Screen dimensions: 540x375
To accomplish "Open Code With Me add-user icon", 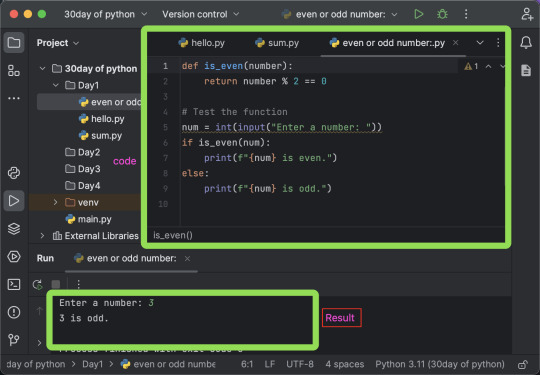I will pyautogui.click(x=527, y=14).
